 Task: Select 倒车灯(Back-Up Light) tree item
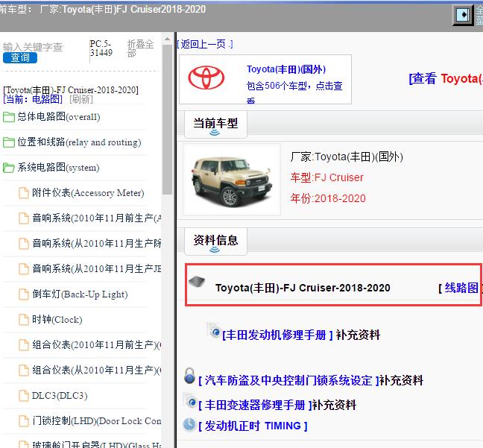pyautogui.click(x=80, y=294)
